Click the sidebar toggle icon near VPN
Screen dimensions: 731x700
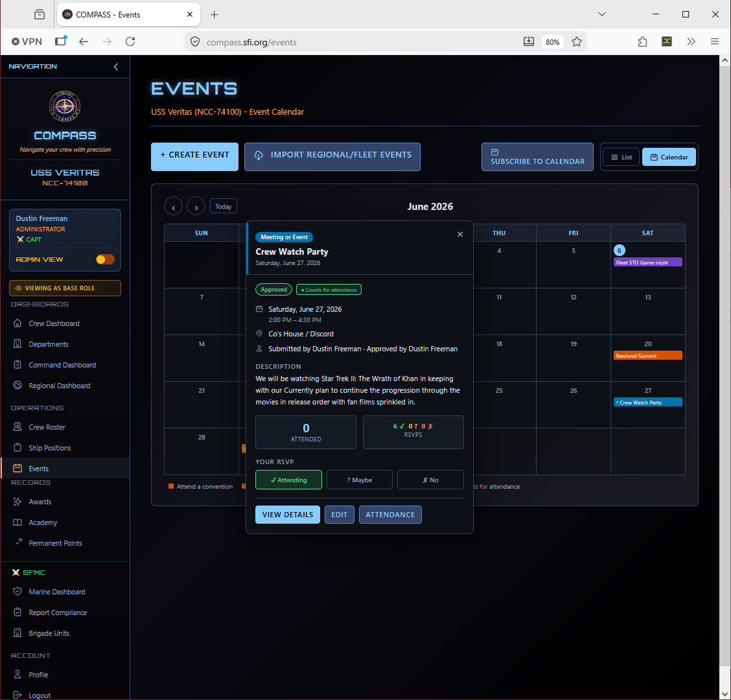[61, 41]
